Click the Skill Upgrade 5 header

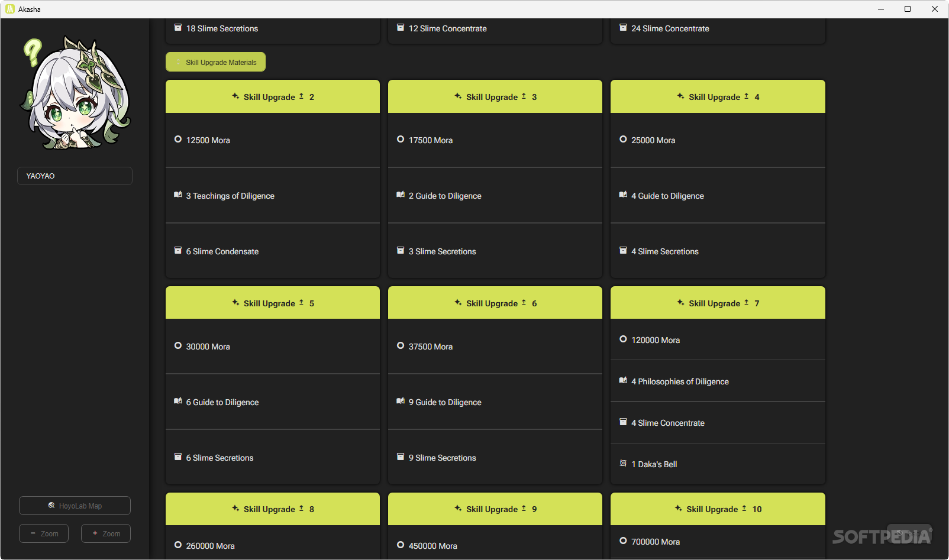(273, 303)
